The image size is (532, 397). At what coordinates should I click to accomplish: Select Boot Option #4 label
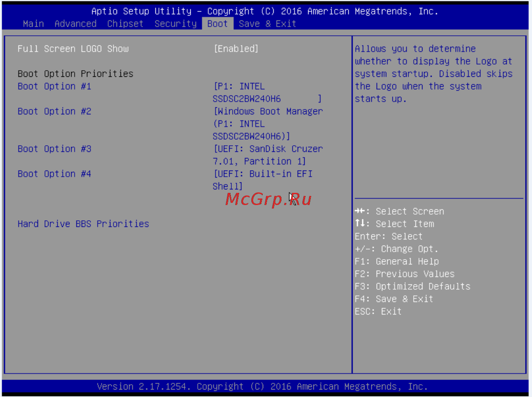(x=55, y=174)
